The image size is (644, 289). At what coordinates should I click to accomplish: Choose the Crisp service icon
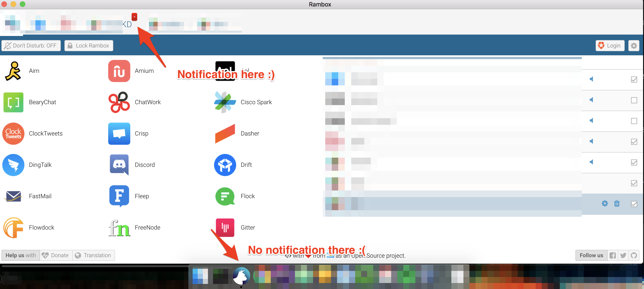coord(119,133)
